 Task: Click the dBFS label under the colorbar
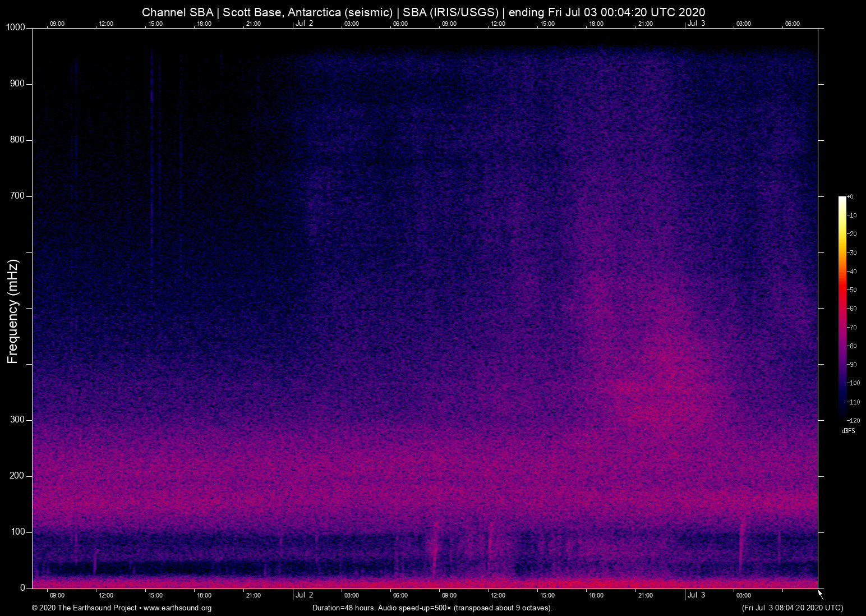(849, 431)
